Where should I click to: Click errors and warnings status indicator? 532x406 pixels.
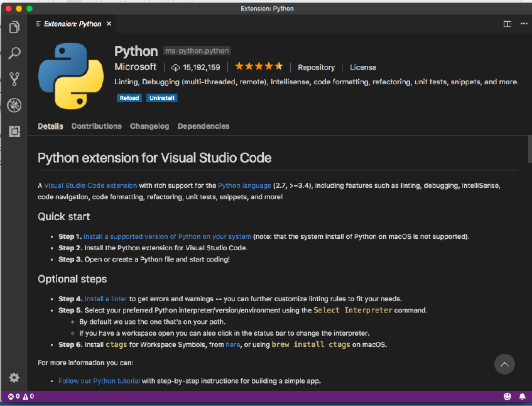click(21, 397)
